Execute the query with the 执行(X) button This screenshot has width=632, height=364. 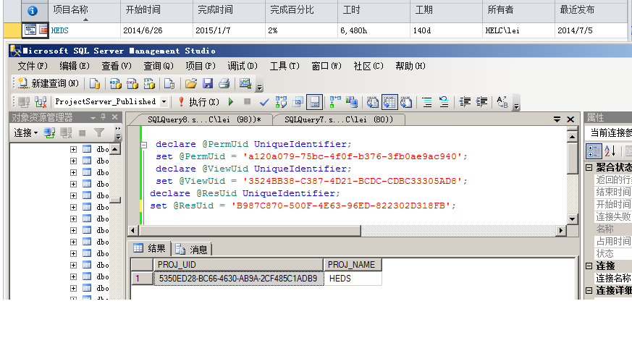(x=198, y=102)
